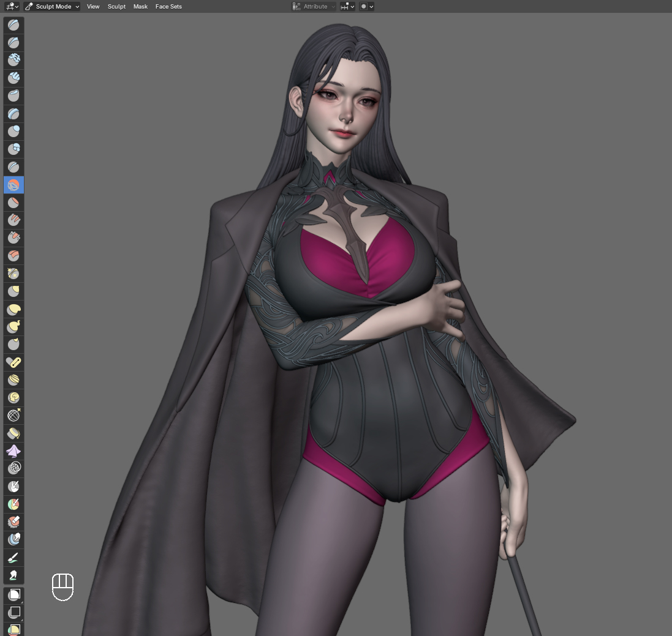This screenshot has width=672, height=636.
Task: Select the Box Face Set tool
Action: [13, 629]
